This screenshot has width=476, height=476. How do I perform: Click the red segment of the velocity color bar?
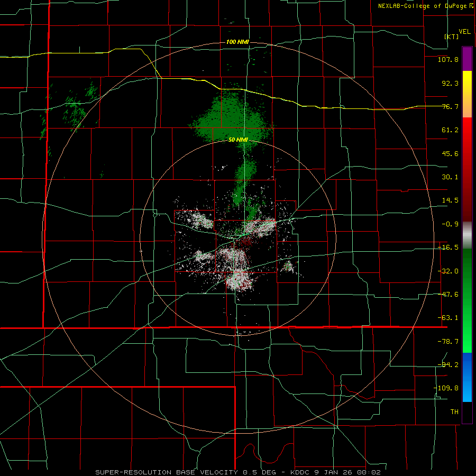467,169
